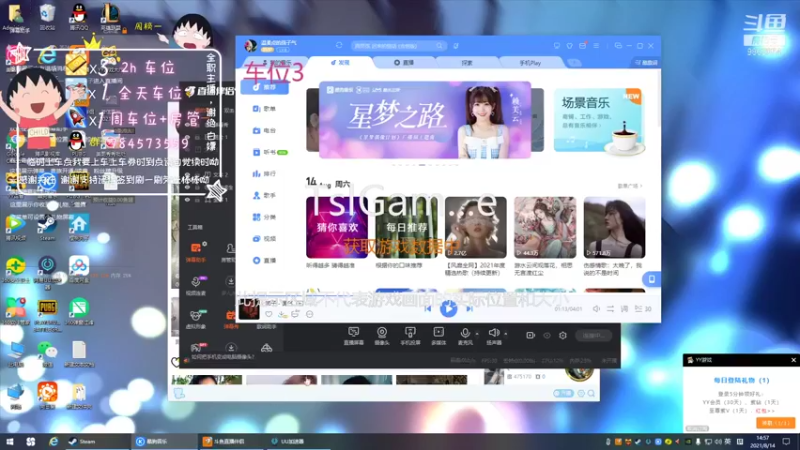
Task: Mute the 麦克风 in Douyu companion
Action: pos(465,336)
